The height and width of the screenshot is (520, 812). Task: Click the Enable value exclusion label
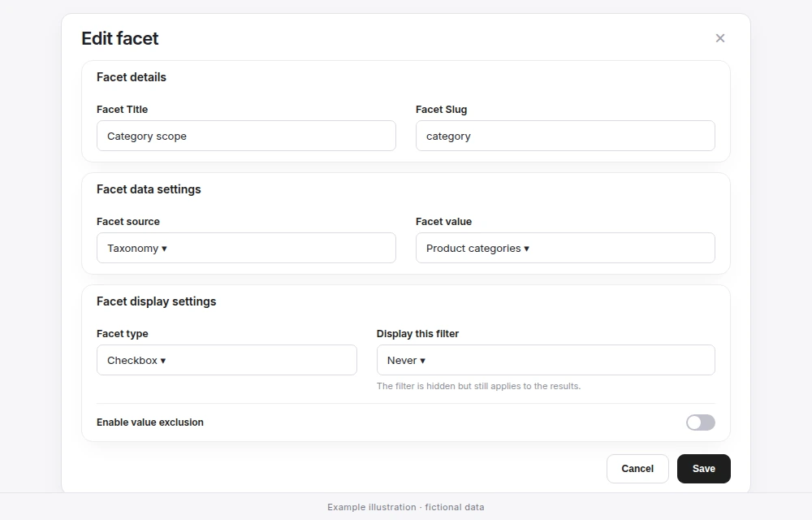pyautogui.click(x=150, y=422)
